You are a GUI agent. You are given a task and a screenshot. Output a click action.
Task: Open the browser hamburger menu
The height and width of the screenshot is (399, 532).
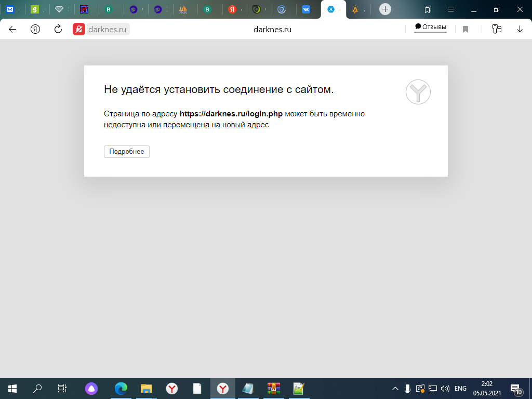coord(451,9)
